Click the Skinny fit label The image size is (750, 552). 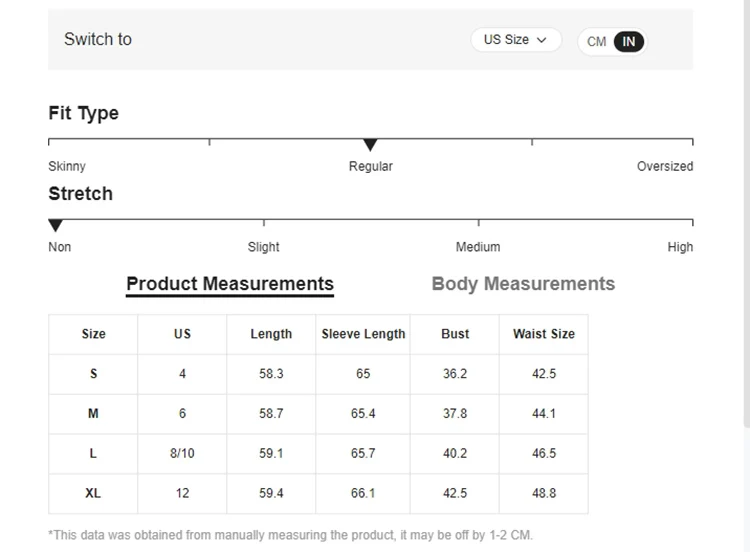67,167
